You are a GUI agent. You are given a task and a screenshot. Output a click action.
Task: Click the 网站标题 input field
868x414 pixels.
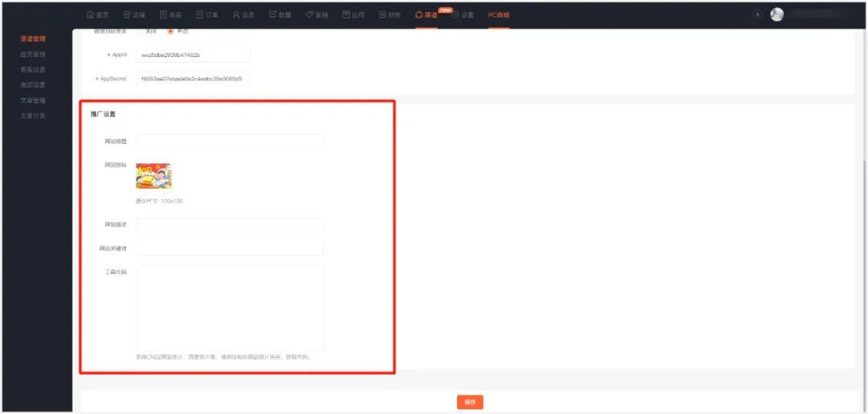coord(229,141)
